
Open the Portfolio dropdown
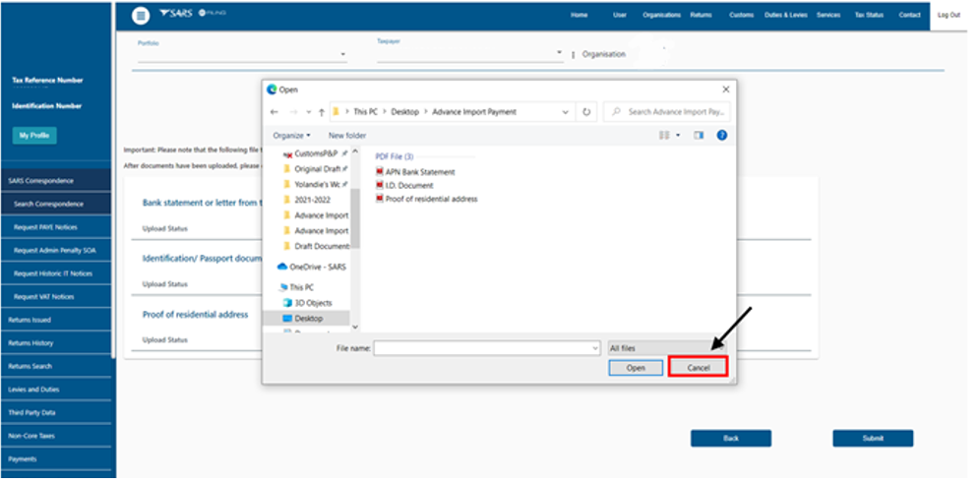242,55
